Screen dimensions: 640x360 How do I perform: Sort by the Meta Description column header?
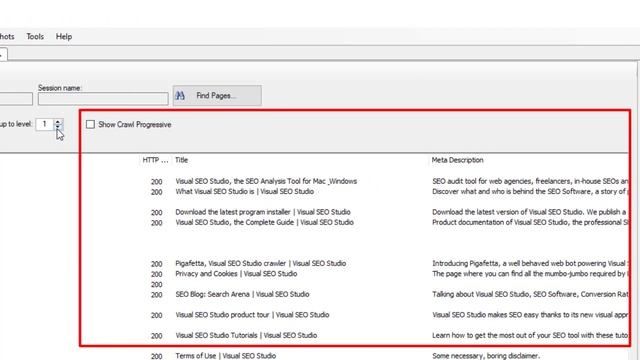(x=458, y=160)
